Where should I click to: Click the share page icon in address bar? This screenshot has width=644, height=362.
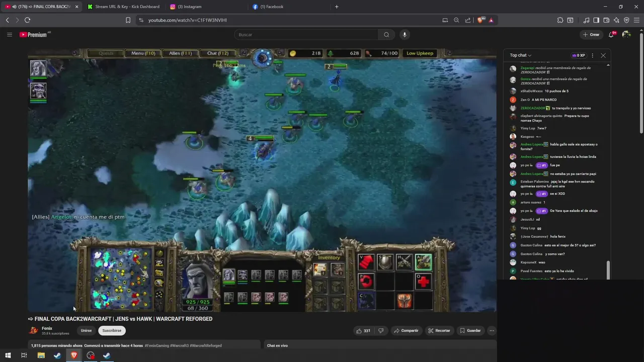tap(468, 20)
